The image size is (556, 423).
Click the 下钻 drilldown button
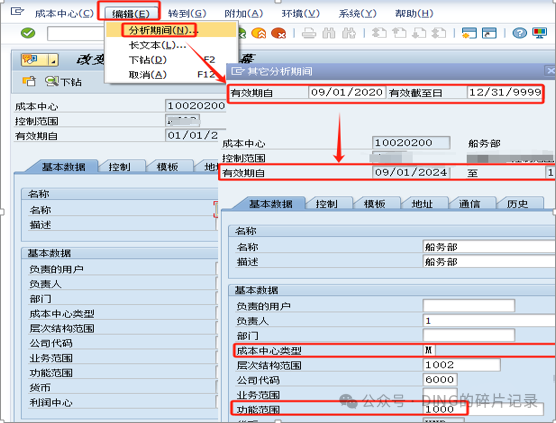[63, 82]
